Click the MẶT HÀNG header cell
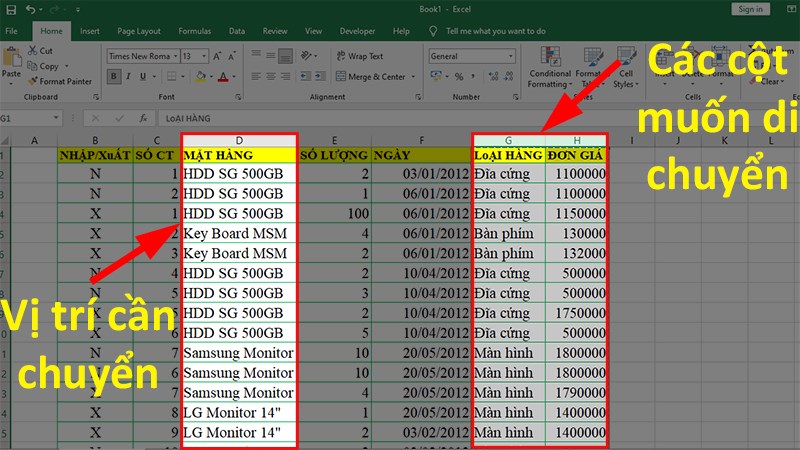 pyautogui.click(x=239, y=155)
